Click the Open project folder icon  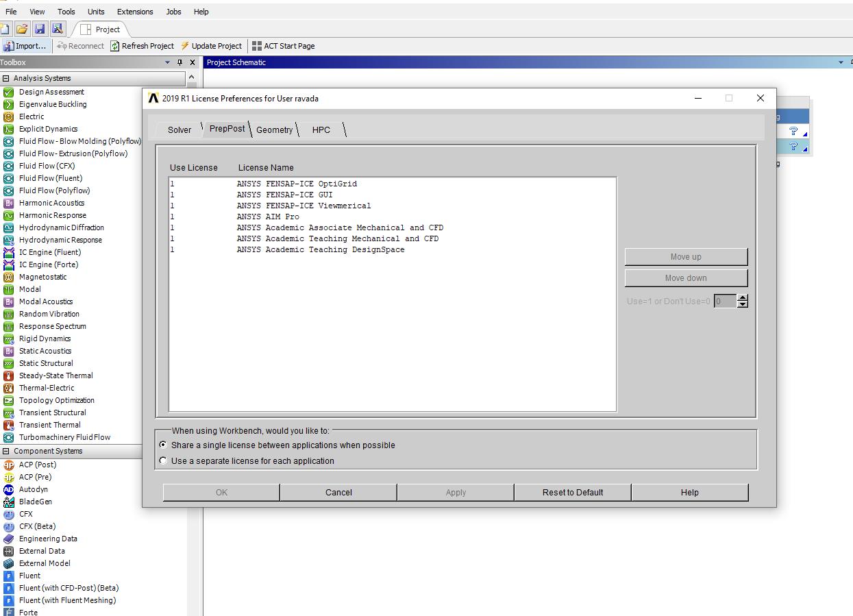(22, 29)
